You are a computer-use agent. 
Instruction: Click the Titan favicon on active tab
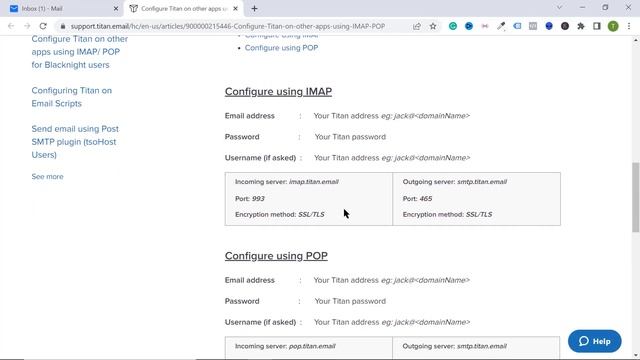[133, 9]
